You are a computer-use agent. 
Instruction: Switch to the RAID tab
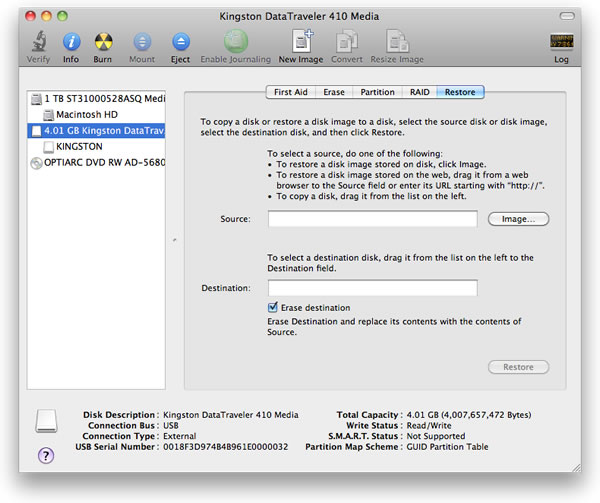[x=420, y=92]
